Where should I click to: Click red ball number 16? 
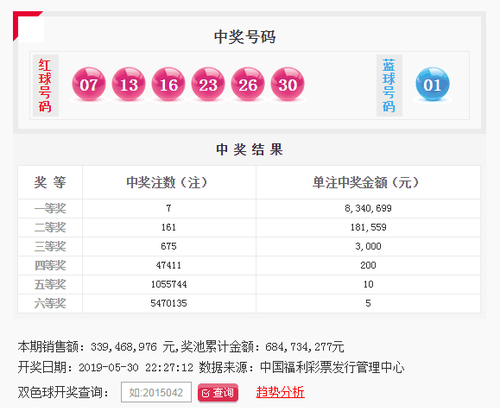tap(168, 84)
